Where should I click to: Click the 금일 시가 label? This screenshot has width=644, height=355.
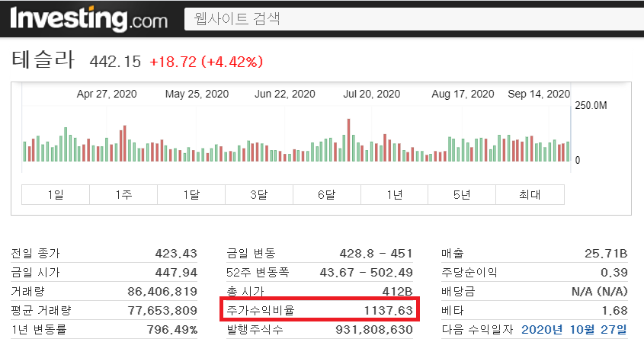pyautogui.click(x=35, y=272)
